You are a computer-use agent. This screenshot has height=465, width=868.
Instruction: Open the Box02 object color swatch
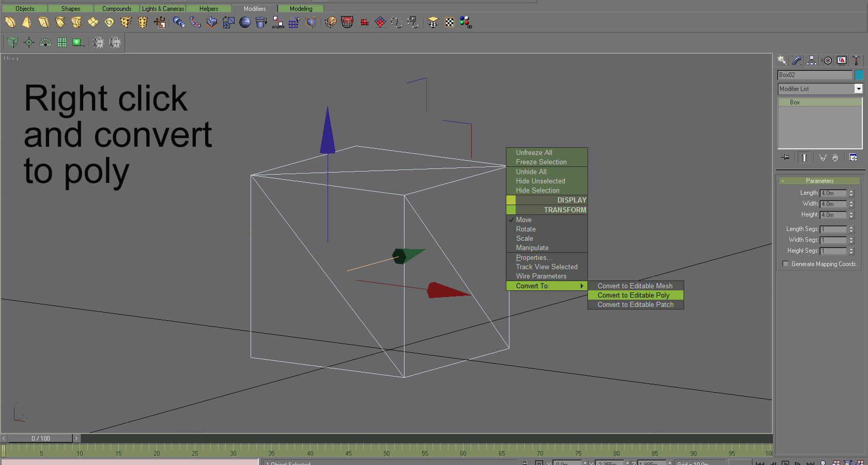pyautogui.click(x=859, y=75)
